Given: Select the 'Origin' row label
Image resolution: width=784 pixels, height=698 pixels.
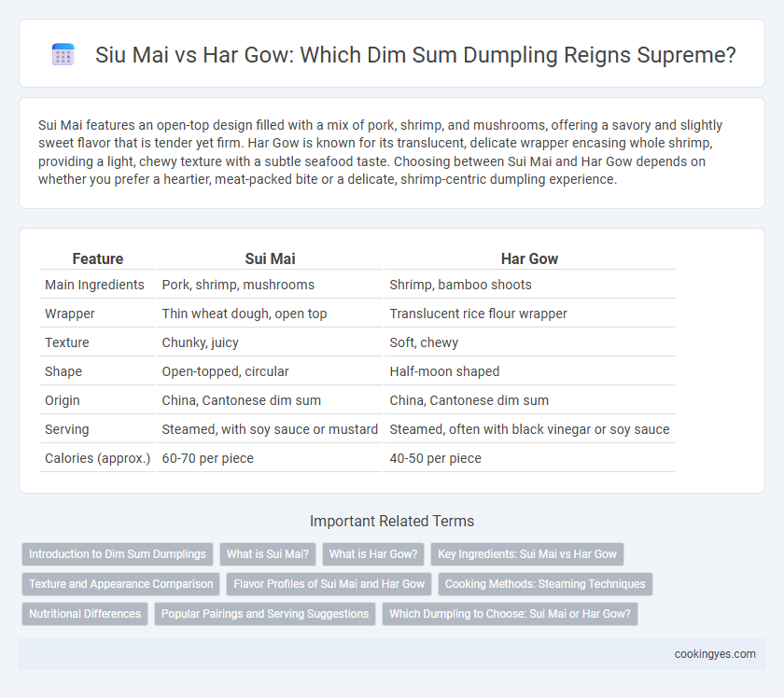Looking at the screenshot, I should click(63, 400).
